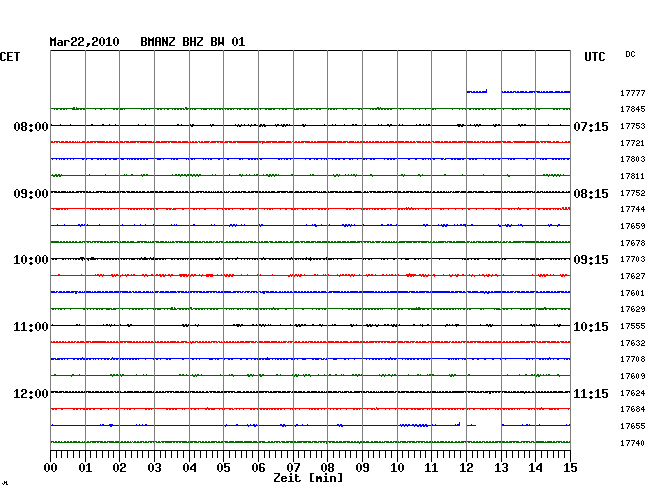Click the UTC axis heading
The image size is (650, 494).
coord(595,57)
